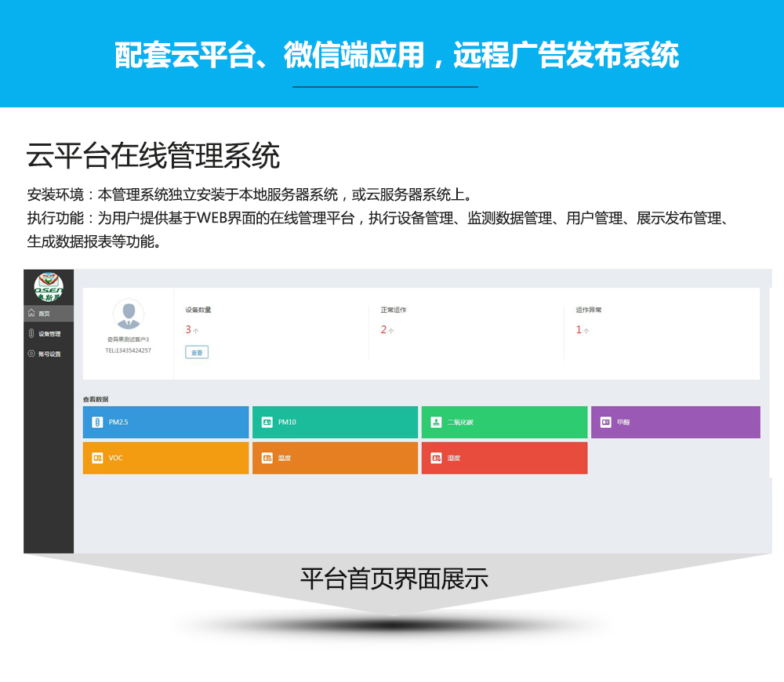Screen dimensions: 784x682
Task: Open the yellow VOC data tile
Action: (165, 458)
